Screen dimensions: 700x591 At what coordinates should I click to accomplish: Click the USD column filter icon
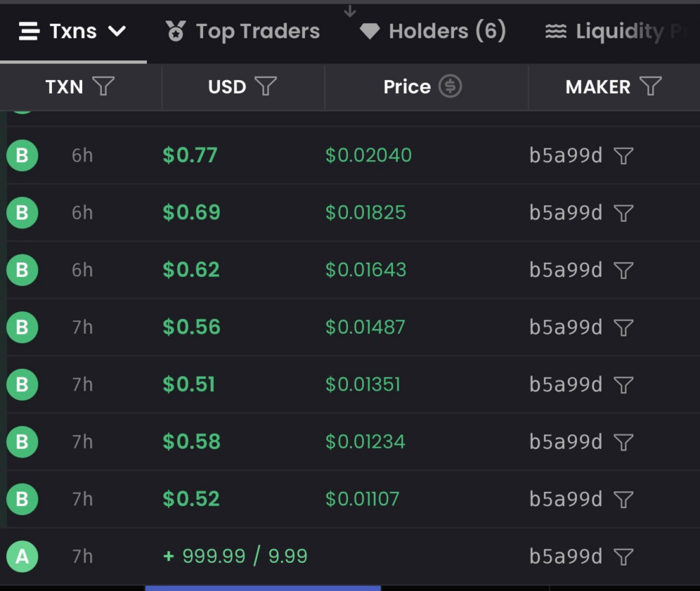point(266,86)
